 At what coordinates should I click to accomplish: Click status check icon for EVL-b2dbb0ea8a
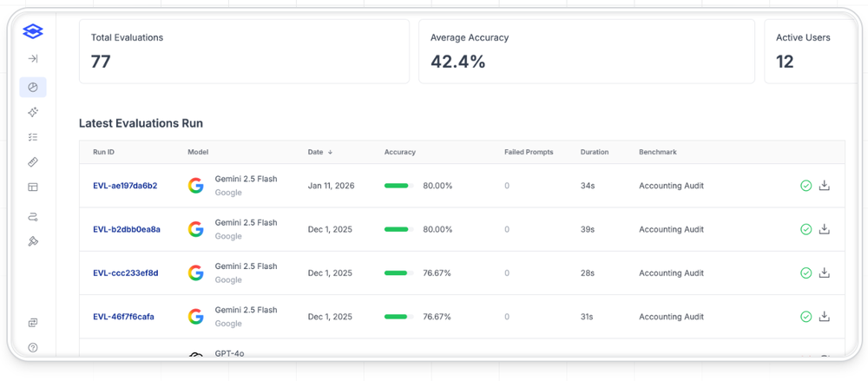806,229
